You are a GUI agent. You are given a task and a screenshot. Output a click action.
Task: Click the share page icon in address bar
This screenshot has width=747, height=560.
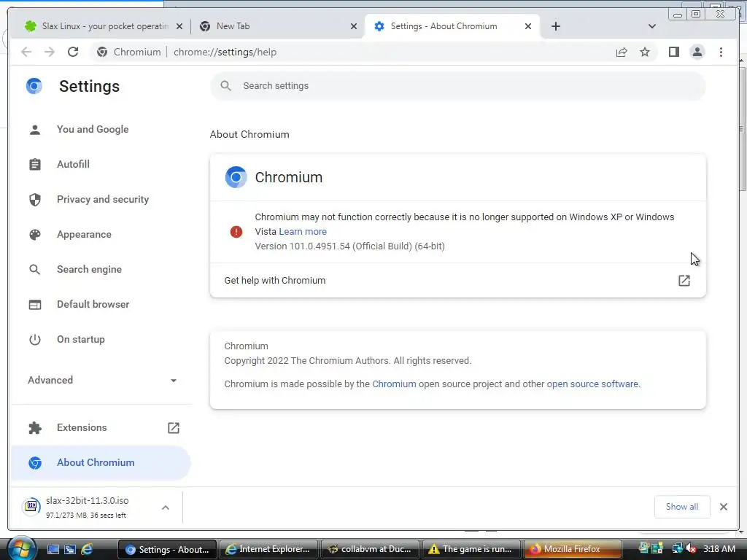tap(622, 52)
